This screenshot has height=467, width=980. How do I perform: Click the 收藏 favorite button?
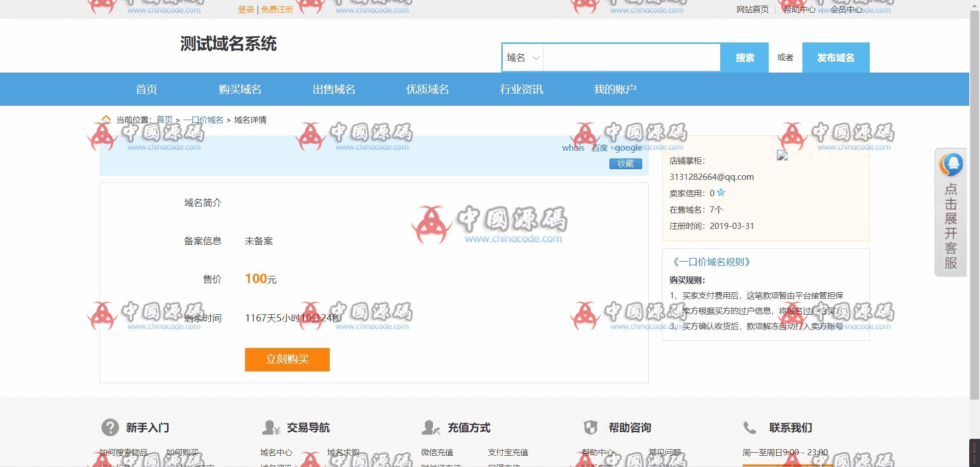[x=625, y=164]
